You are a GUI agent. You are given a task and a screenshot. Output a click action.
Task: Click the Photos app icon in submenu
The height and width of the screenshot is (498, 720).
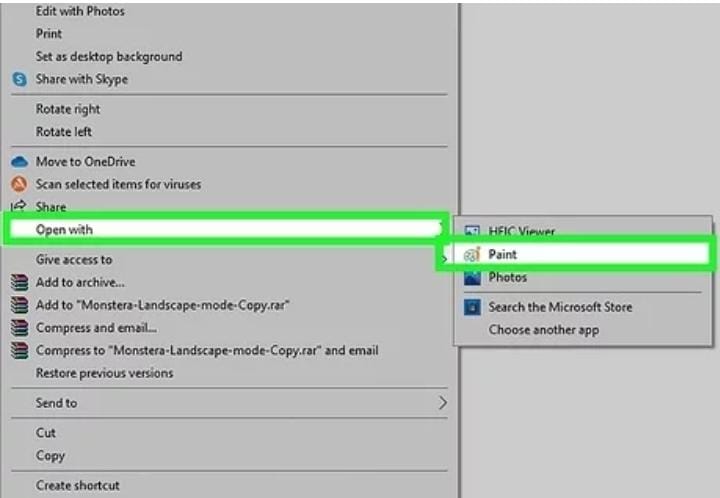pos(473,277)
